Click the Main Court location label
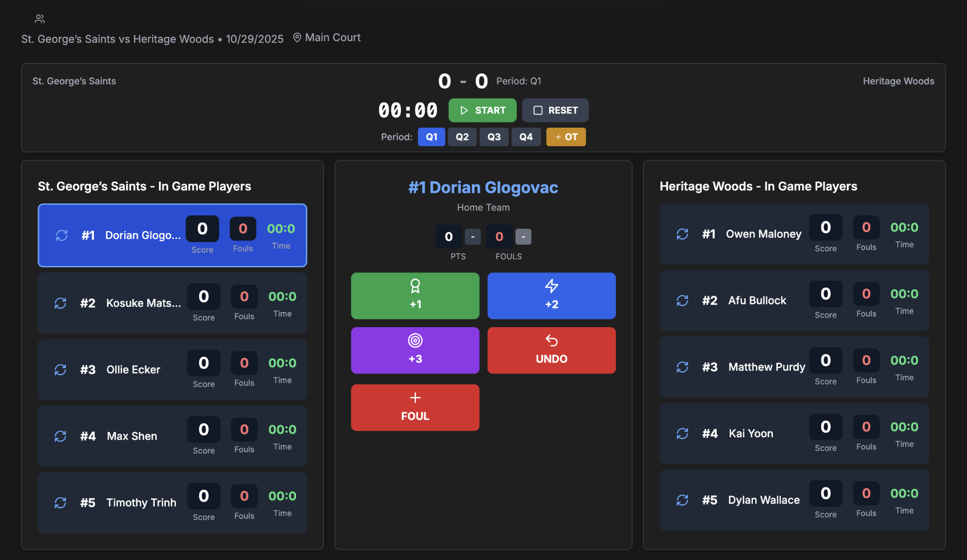Screen dimensions: 967x560 point(333,38)
